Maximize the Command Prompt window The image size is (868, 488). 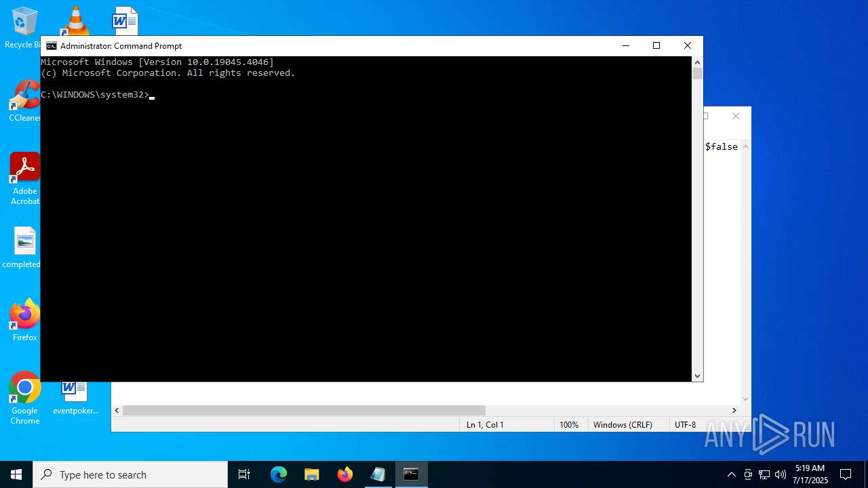coord(656,45)
